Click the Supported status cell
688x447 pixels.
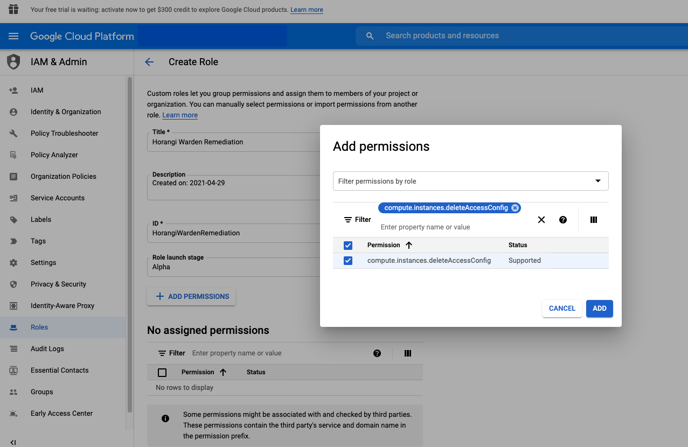click(x=524, y=260)
